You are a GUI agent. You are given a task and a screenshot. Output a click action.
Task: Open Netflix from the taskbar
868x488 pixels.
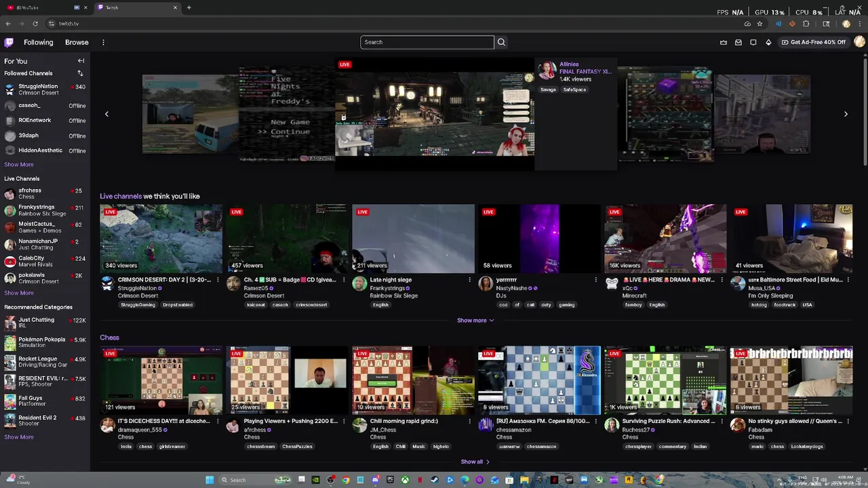point(420,480)
